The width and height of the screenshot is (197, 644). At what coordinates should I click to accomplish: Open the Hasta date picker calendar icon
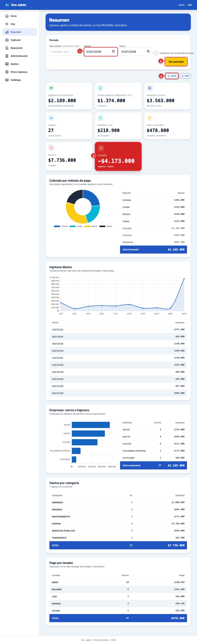pos(148,52)
